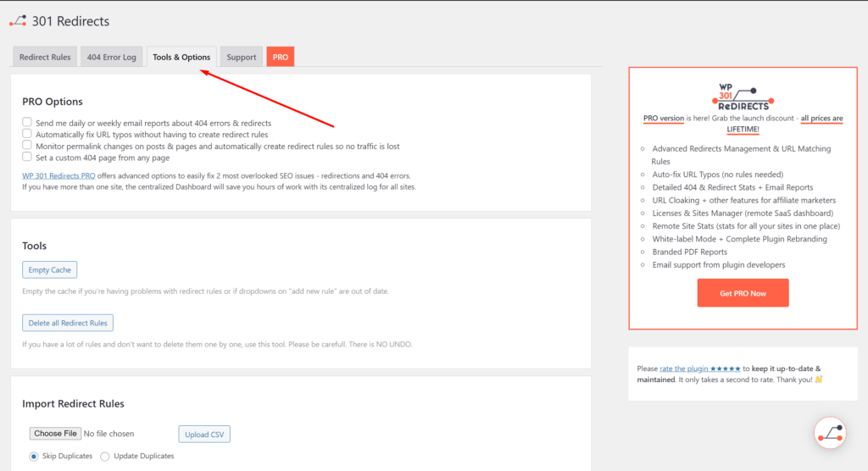Click Choose File to pick a CSV

(x=55, y=434)
